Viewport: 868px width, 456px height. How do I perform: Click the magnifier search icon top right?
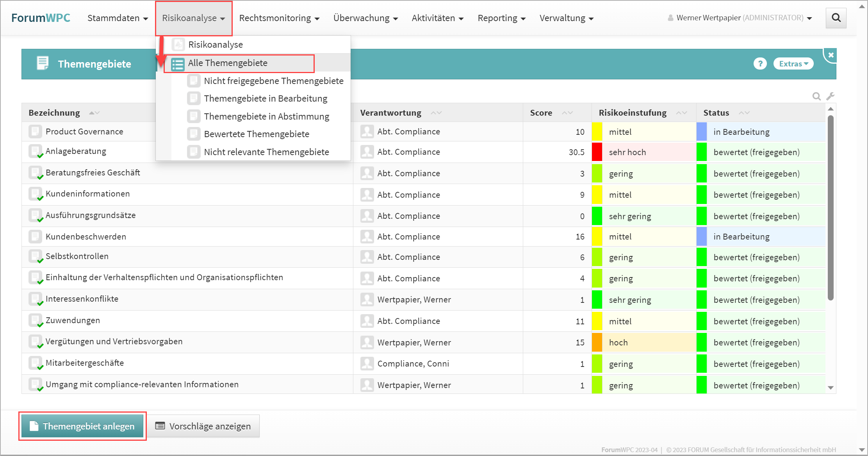click(x=836, y=18)
